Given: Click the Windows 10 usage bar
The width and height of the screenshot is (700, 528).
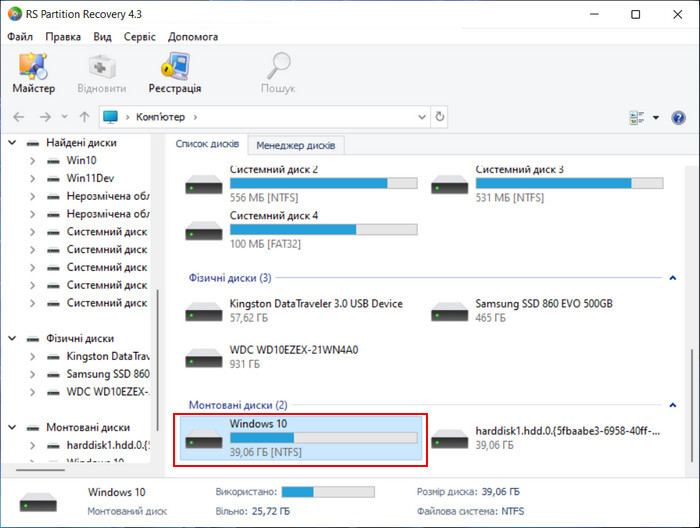Looking at the screenshot, I should [324, 437].
